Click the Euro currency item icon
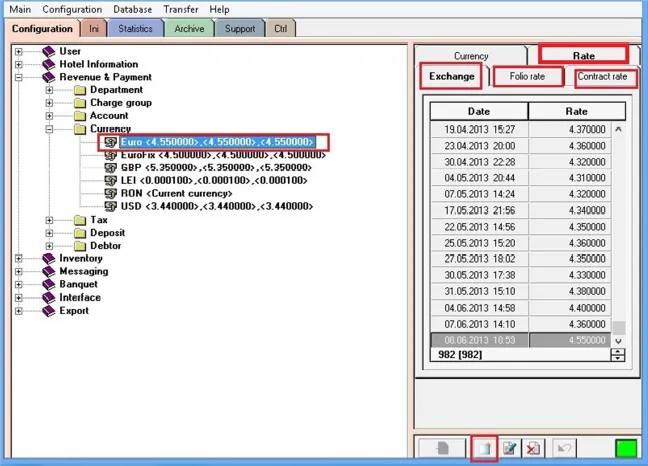The height and width of the screenshot is (466, 648). point(110,142)
